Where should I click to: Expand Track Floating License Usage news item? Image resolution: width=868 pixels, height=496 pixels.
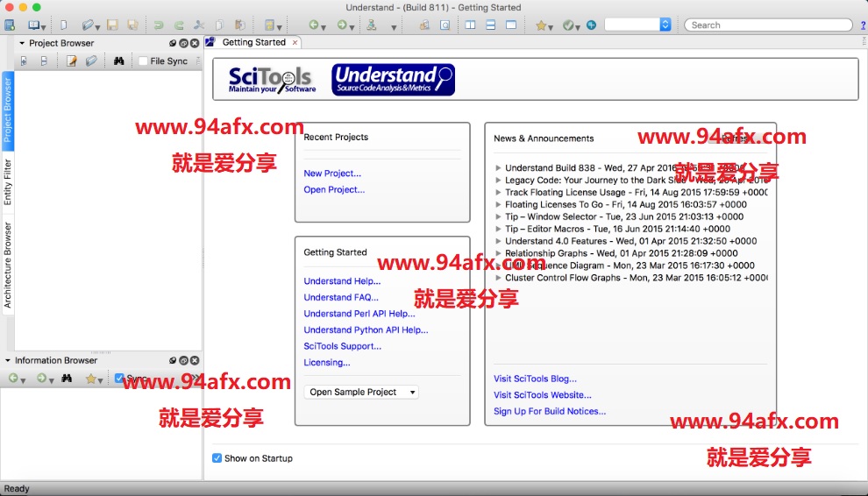tap(498, 192)
